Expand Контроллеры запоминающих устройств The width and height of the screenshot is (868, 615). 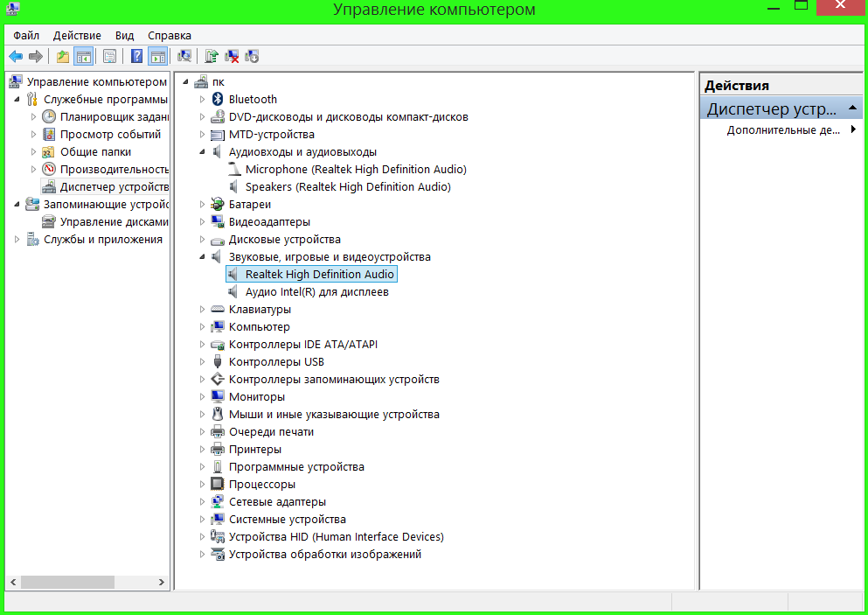202,380
